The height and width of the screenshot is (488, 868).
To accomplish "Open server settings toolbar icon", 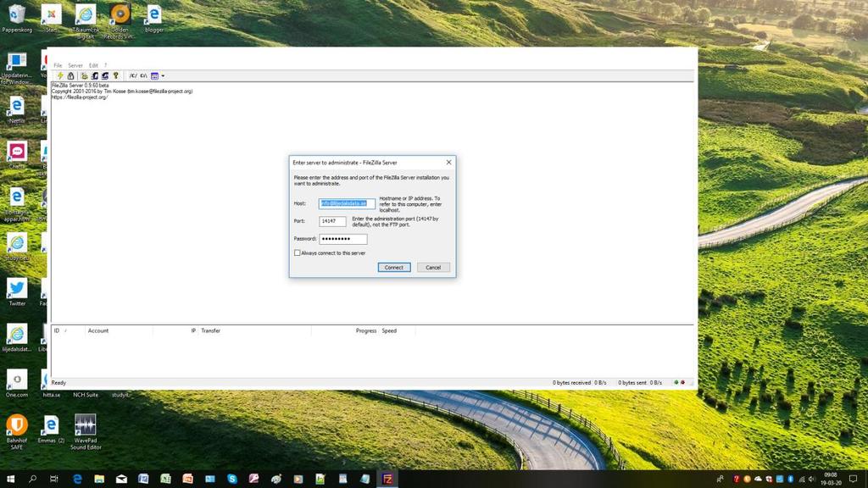I will click(x=84, y=75).
